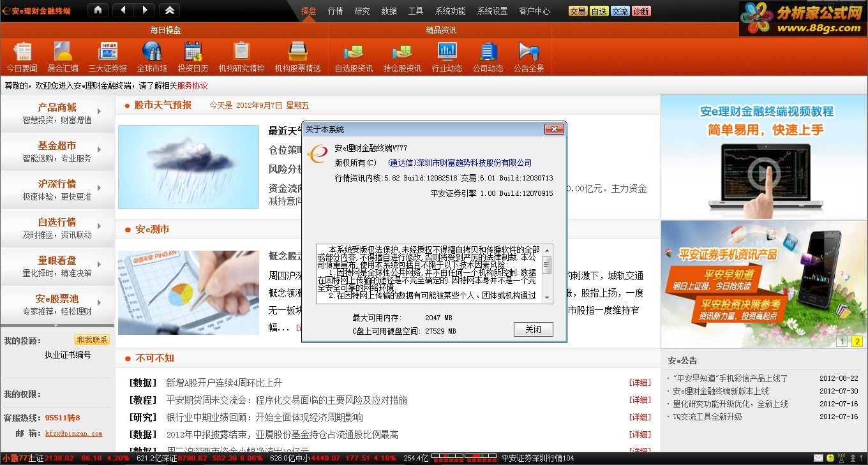Expand 沪深行情 sidebar item
The image size is (868, 465).
pyautogui.click(x=57, y=189)
